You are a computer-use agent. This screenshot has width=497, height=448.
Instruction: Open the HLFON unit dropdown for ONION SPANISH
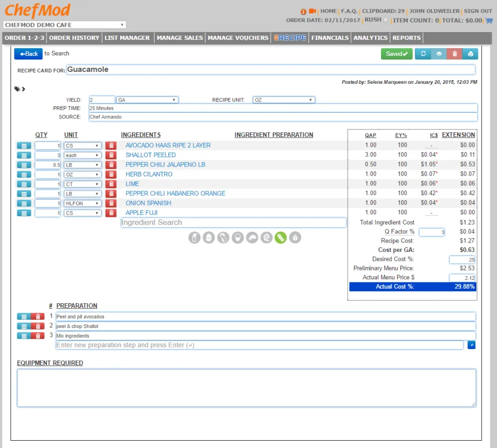82,203
